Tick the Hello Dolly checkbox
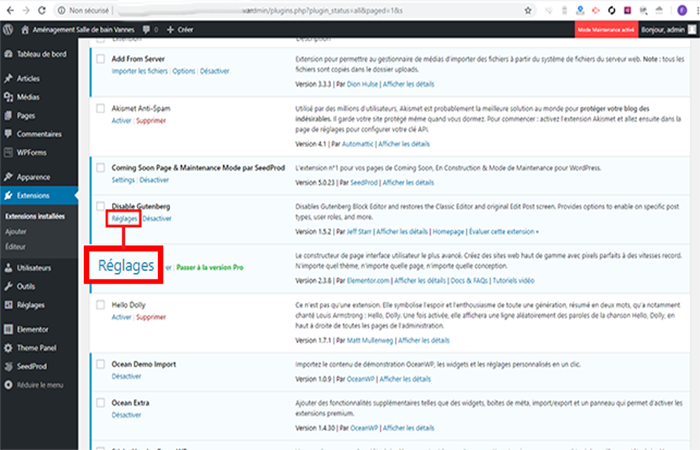Screen dimensions: 700x450 point(101,305)
